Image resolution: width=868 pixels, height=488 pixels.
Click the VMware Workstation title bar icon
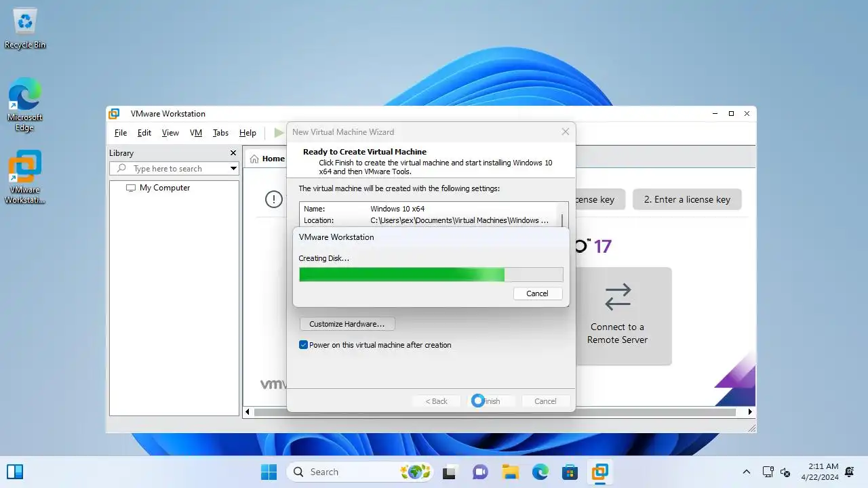(x=115, y=114)
